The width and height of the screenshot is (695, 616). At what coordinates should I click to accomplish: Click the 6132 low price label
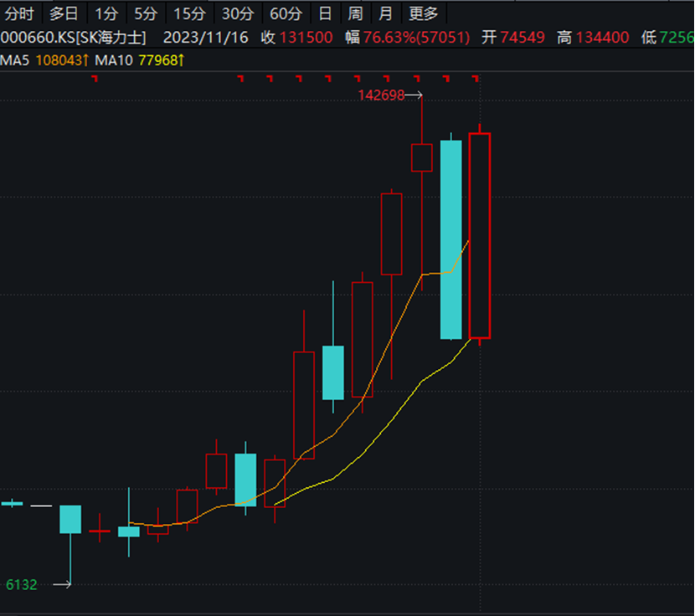click(21, 585)
